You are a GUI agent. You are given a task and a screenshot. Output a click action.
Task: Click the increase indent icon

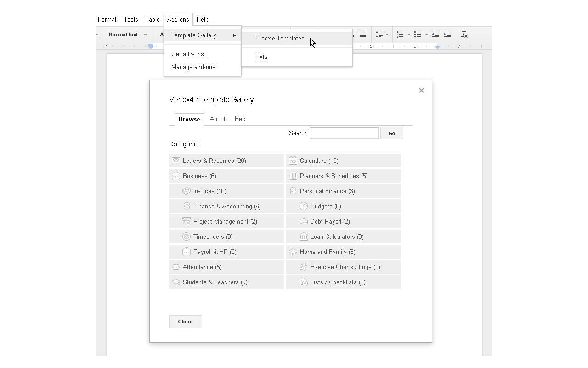pyautogui.click(x=447, y=34)
